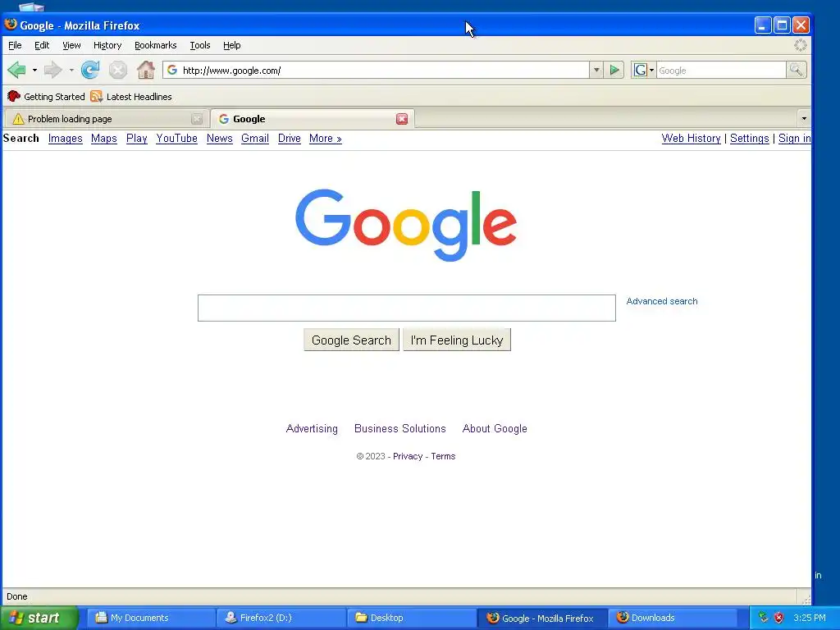840x630 pixels.
Task: Open the Help menu
Action: click(231, 46)
